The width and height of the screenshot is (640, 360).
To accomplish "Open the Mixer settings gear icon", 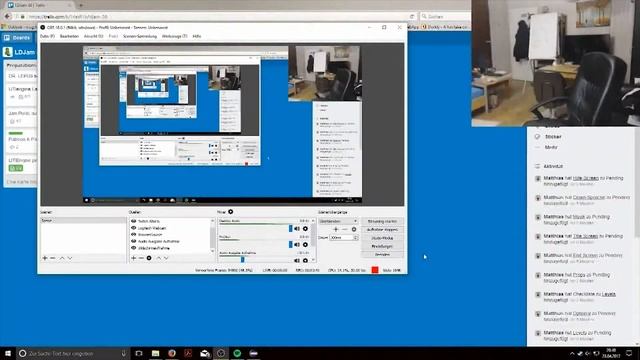I will point(231,212).
